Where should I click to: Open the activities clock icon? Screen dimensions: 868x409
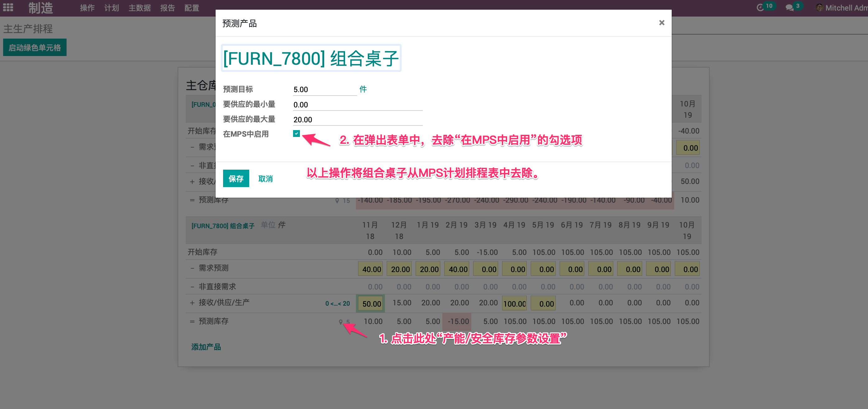coord(760,7)
